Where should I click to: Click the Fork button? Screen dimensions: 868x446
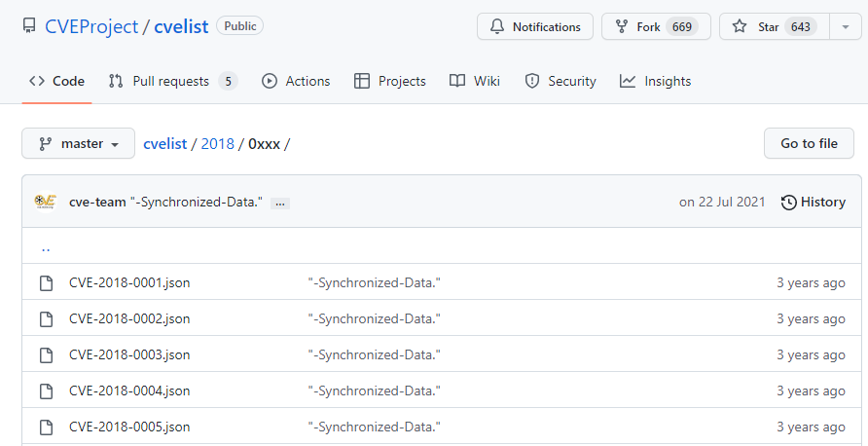656,26
